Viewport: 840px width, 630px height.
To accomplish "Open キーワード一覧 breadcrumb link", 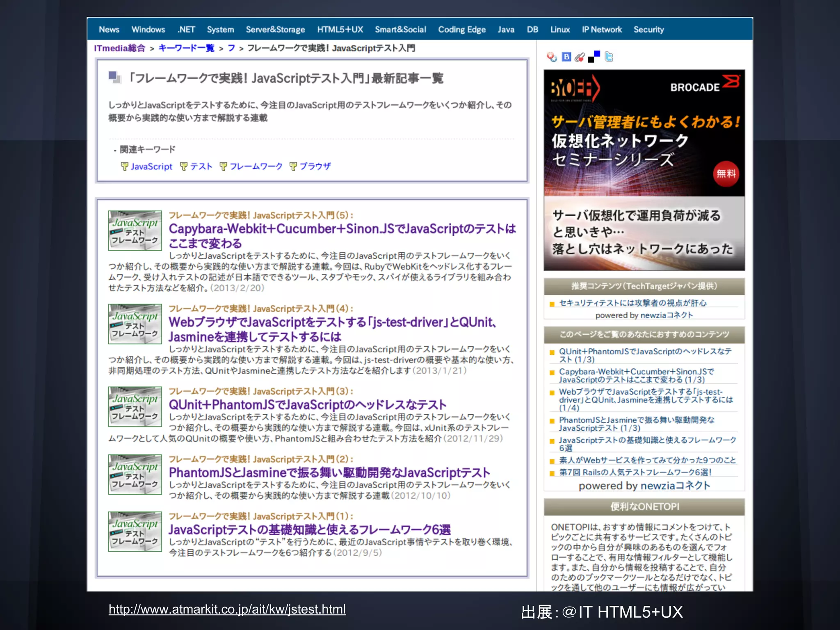I will click(186, 48).
